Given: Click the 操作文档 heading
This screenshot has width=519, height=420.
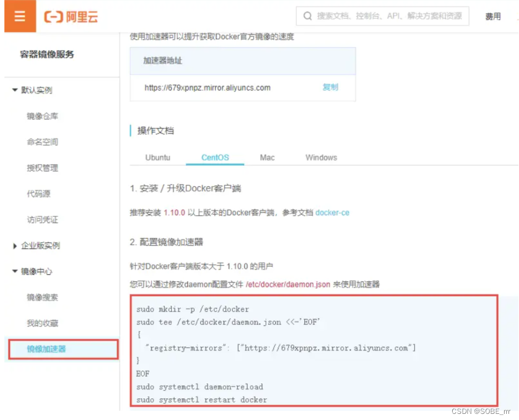Looking at the screenshot, I should pos(156,131).
